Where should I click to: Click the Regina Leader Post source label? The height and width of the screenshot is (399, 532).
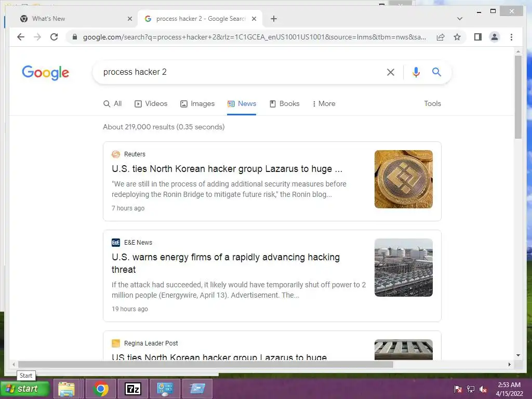(x=151, y=343)
